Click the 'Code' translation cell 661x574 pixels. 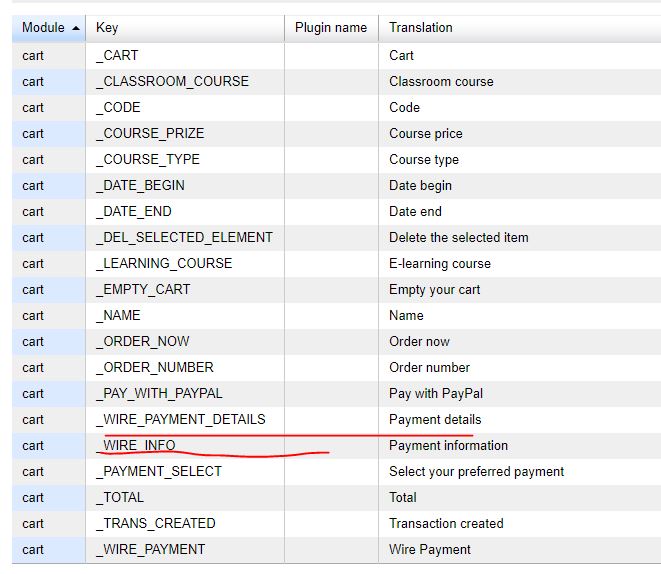pos(404,107)
